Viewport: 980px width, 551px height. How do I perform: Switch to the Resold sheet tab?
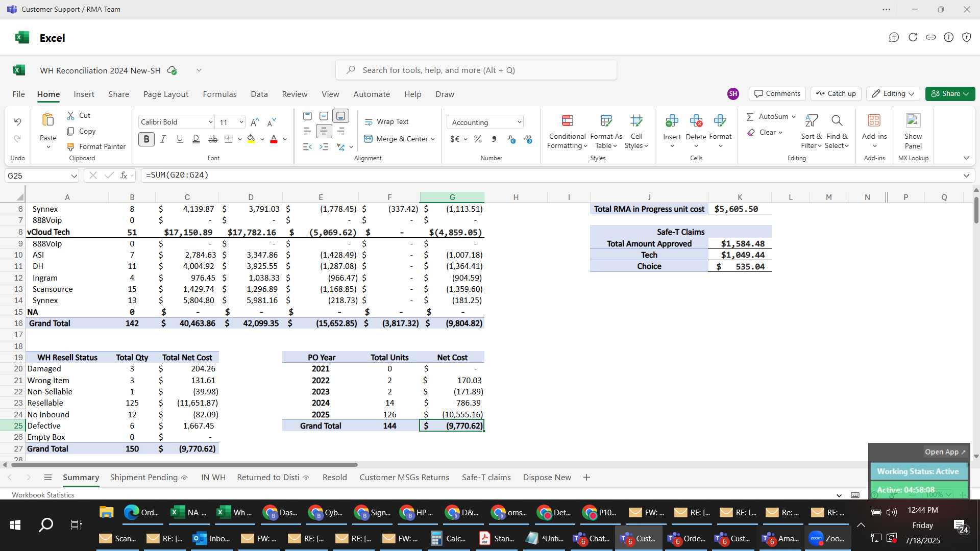[334, 478]
